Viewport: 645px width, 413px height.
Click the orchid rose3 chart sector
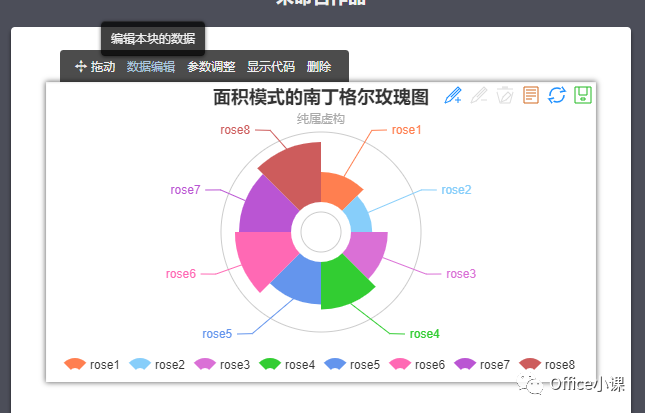tap(367, 249)
